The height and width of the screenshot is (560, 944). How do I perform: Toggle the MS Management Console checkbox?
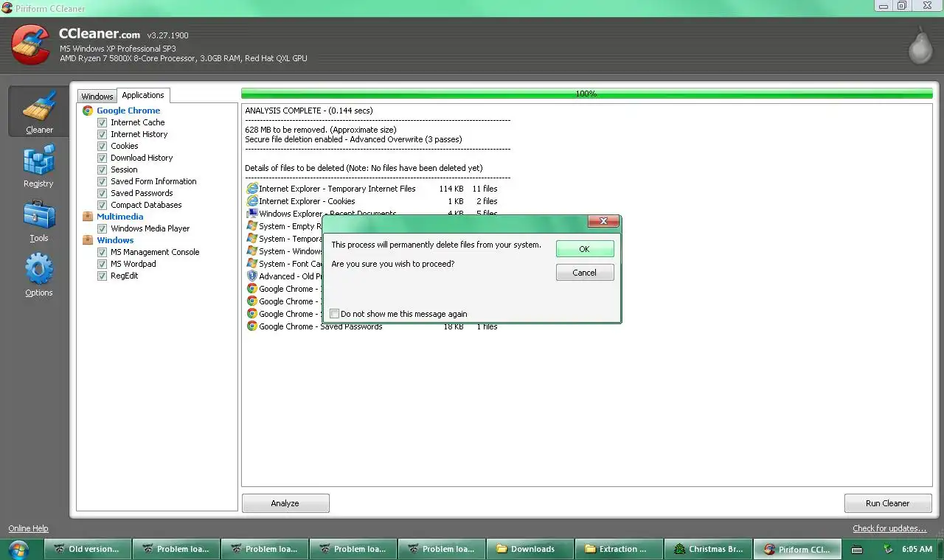pos(103,253)
